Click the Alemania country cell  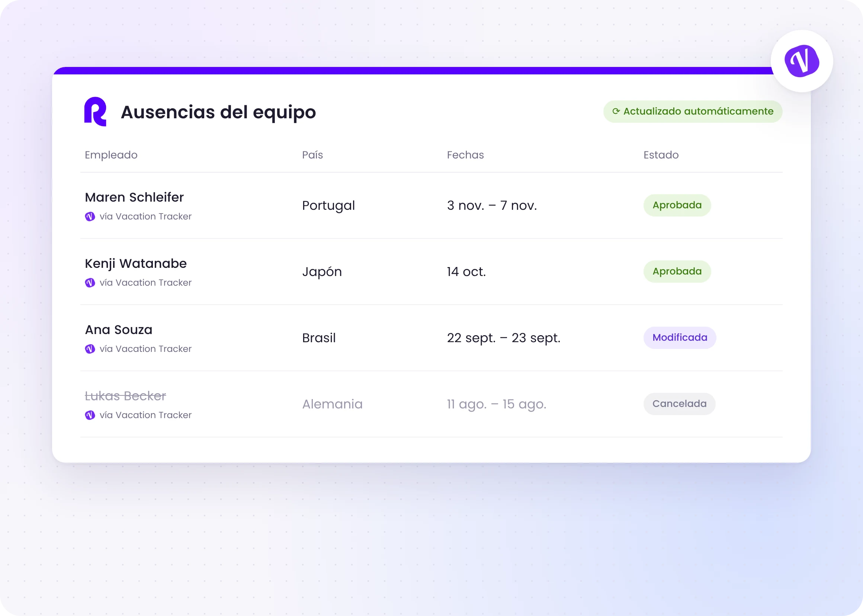coord(333,404)
